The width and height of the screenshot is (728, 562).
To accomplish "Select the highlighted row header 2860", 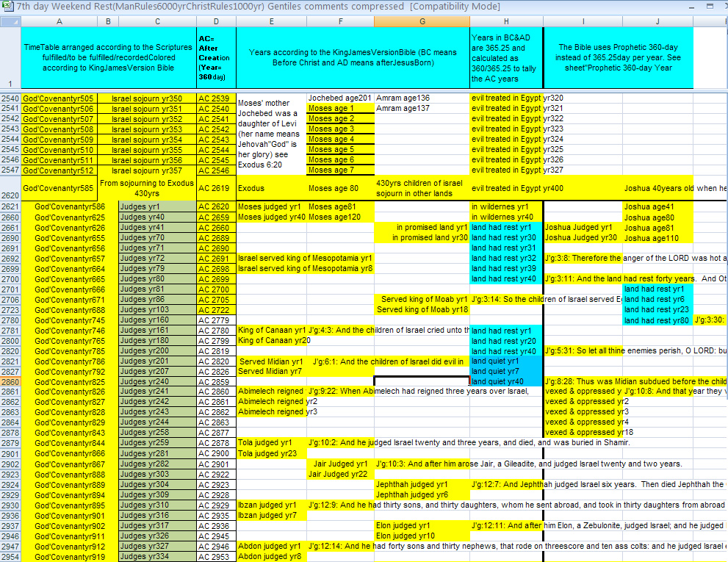I will point(10,382).
